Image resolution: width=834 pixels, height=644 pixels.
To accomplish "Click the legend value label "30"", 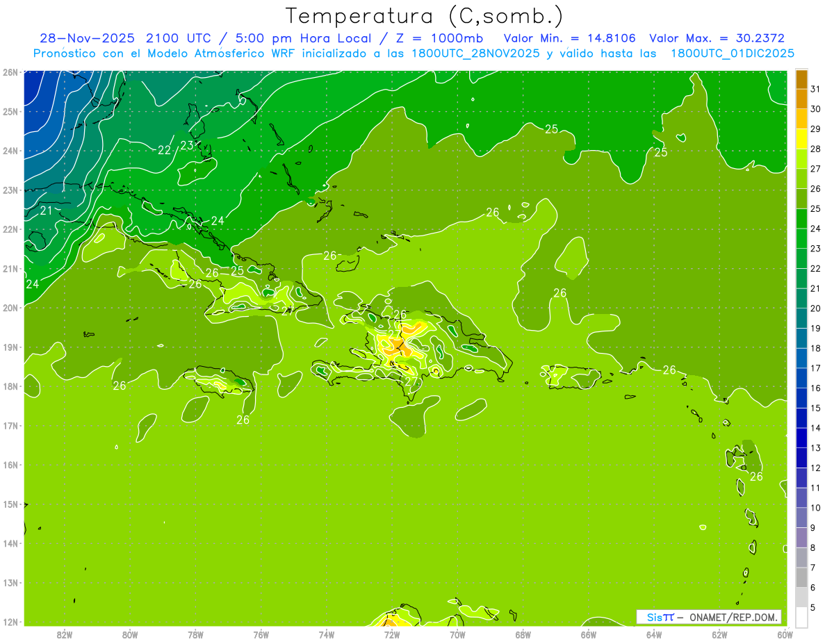I will click(815, 108).
